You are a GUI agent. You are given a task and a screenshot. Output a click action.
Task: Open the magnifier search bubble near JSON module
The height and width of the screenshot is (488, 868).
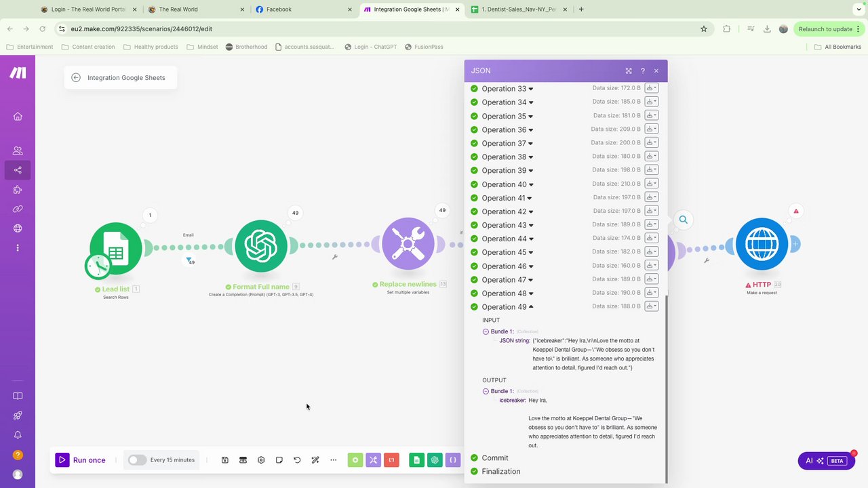tap(684, 220)
